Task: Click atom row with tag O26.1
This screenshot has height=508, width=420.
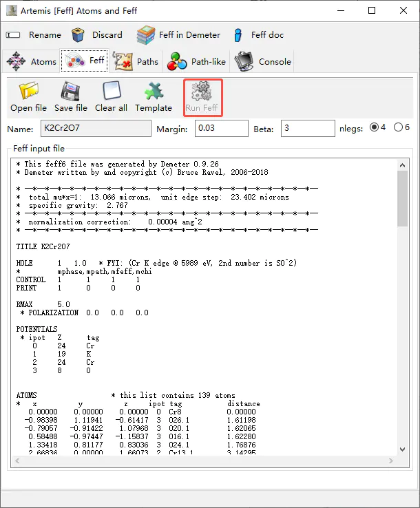Action: pos(140,420)
